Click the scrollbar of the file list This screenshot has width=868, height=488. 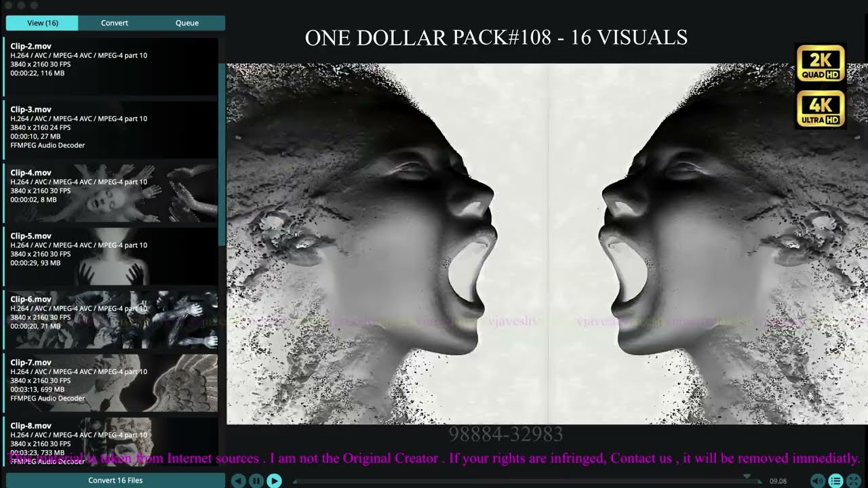tap(221, 155)
